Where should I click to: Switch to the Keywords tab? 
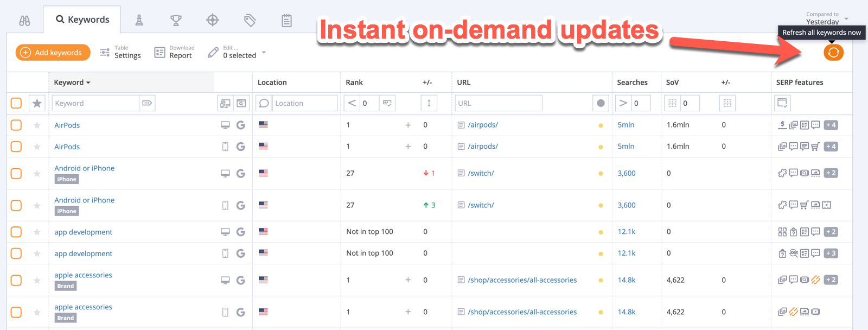[x=82, y=20]
